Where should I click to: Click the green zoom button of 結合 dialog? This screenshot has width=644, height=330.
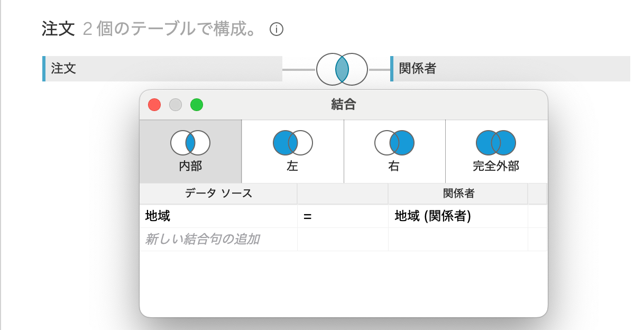point(197,105)
